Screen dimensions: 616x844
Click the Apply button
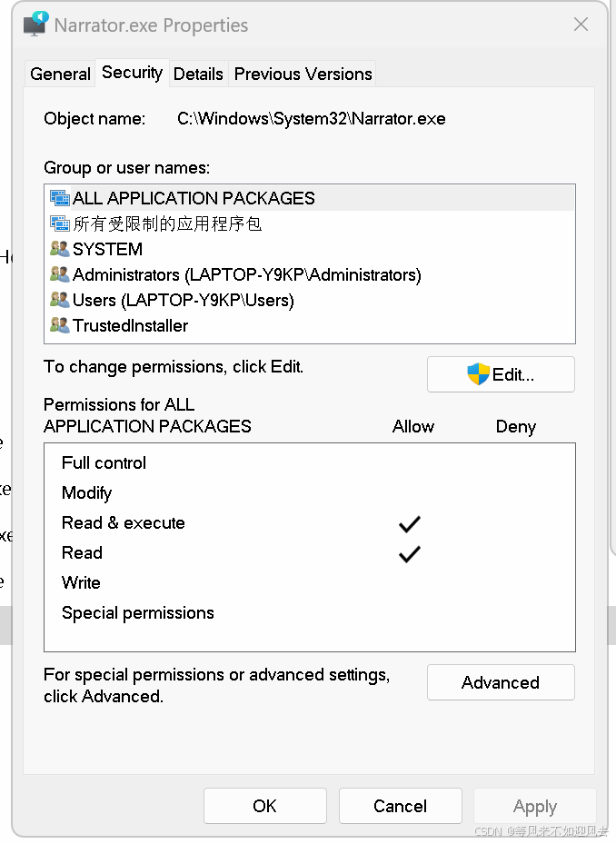(535, 806)
